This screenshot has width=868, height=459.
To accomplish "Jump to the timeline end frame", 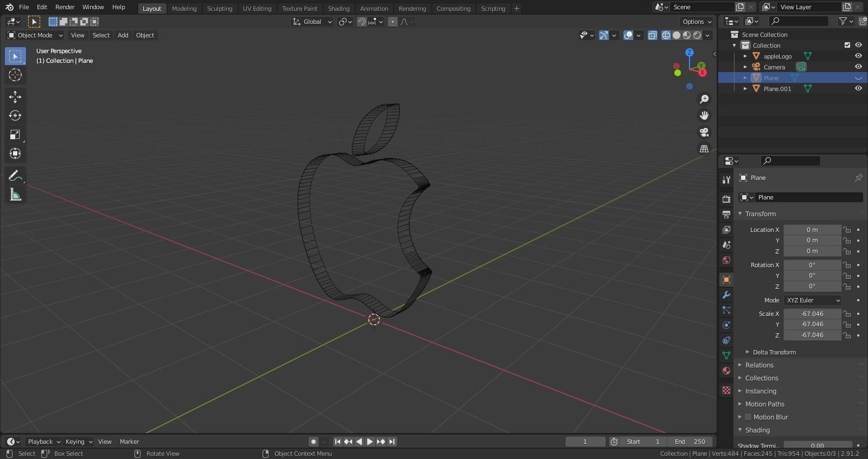I will click(392, 442).
